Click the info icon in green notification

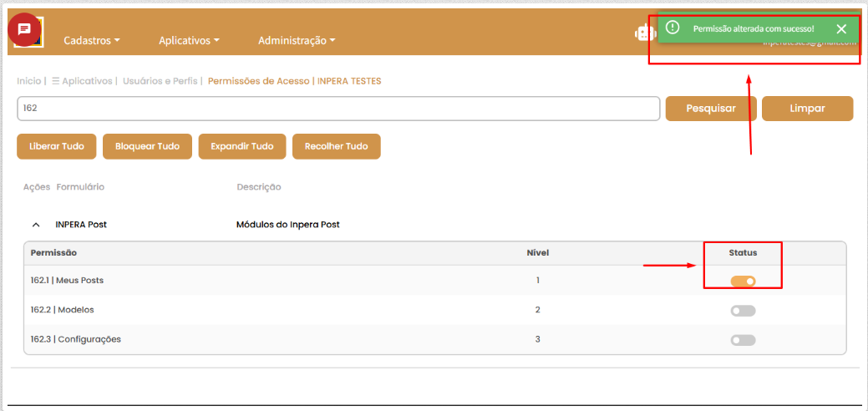coord(673,27)
